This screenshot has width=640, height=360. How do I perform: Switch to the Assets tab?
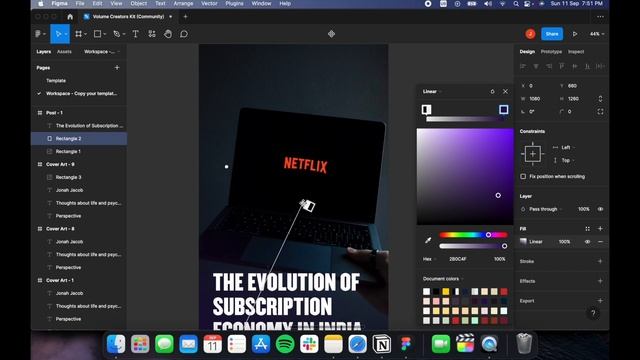click(x=64, y=52)
